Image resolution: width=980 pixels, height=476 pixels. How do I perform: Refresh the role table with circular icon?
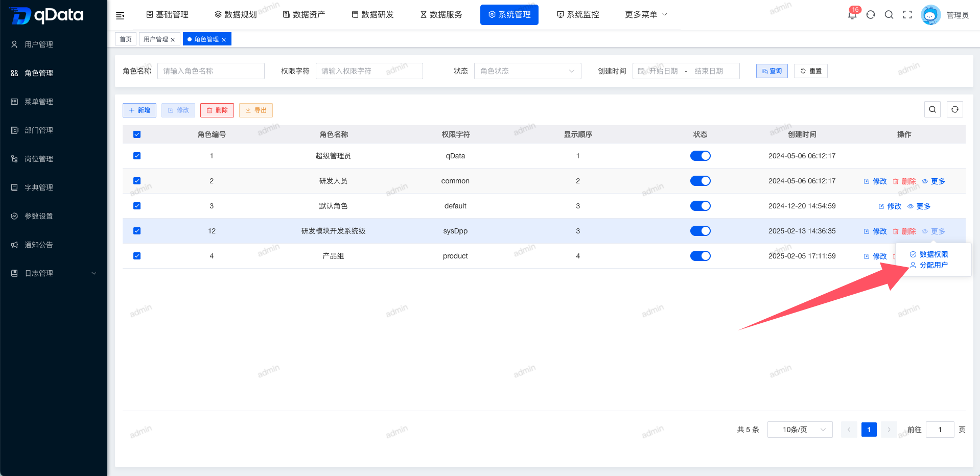[955, 109]
